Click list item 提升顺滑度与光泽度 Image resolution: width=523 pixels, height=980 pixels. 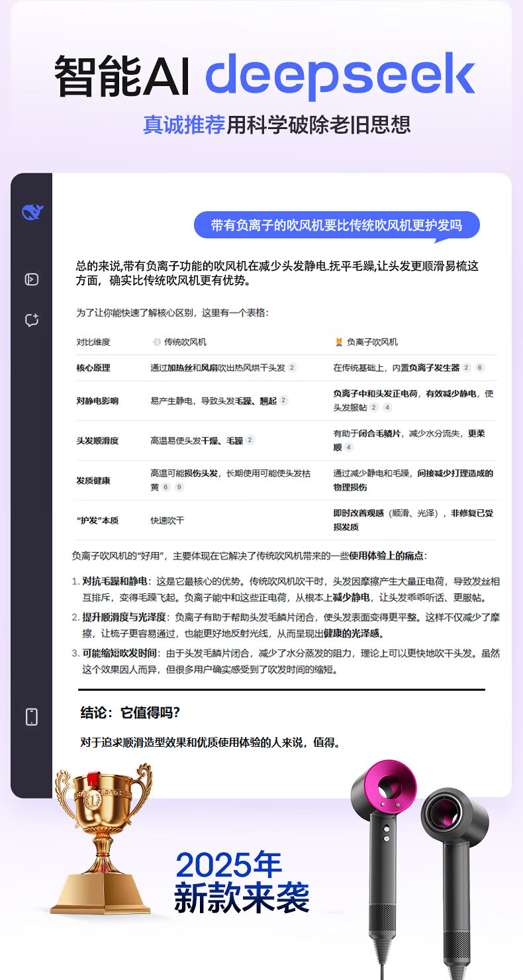pos(286,626)
